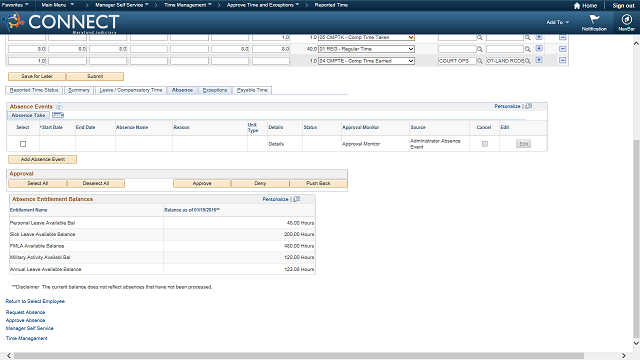Switch to Reported Time Status tab
Viewport: 640px width, 360px height.
(34, 90)
